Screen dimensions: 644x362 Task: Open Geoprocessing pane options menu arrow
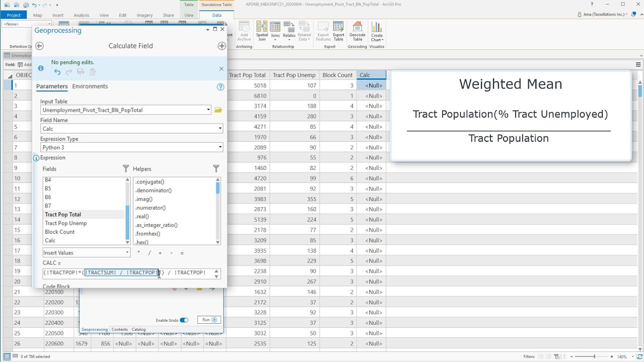click(x=208, y=30)
